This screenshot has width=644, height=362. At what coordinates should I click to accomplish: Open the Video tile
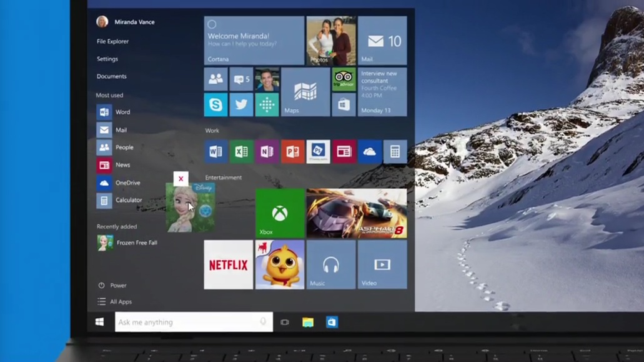[382, 264]
